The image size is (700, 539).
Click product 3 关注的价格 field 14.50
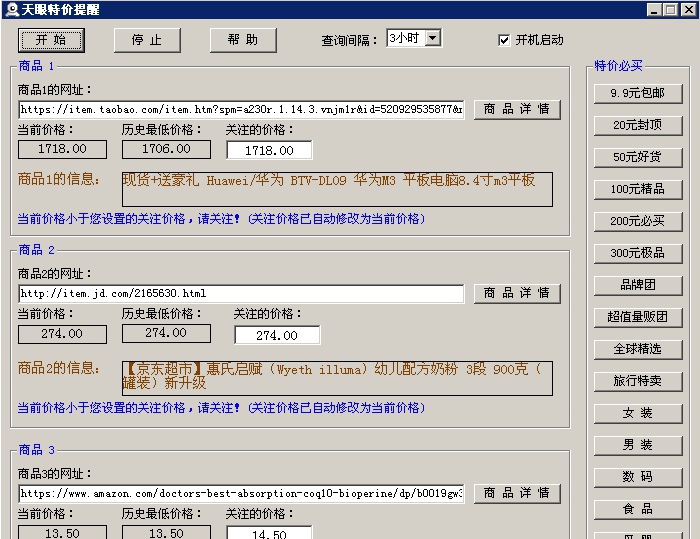(x=269, y=533)
